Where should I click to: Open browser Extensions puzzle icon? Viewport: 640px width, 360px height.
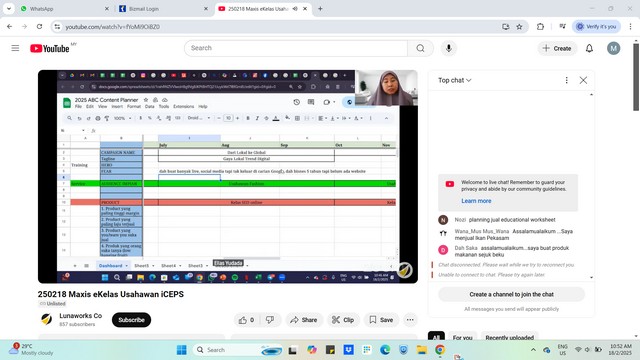[540, 27]
